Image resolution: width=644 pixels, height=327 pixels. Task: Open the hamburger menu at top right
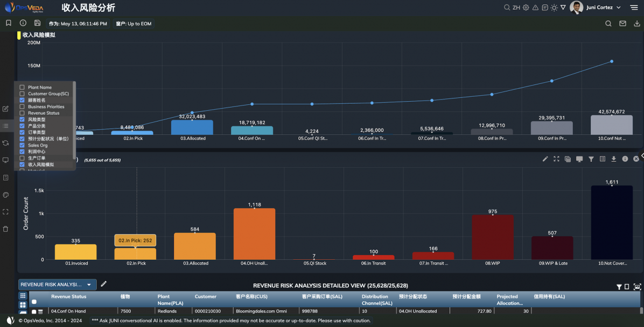[x=634, y=8]
